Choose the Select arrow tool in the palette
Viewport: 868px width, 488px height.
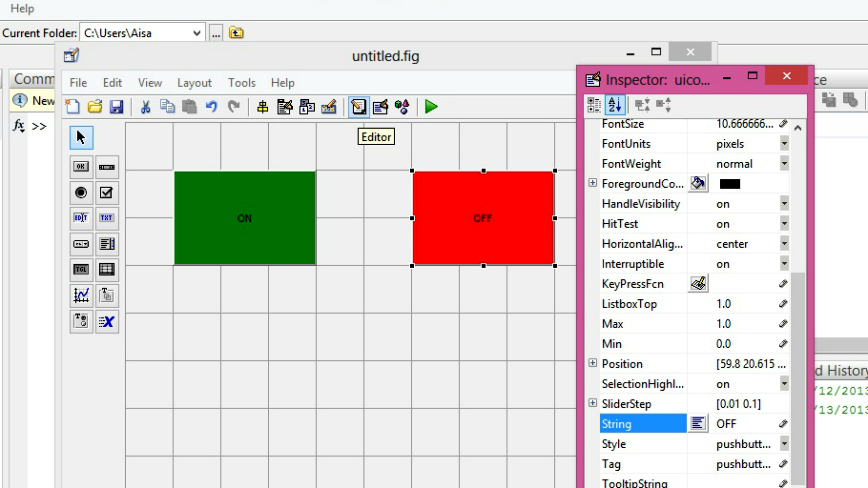coord(81,138)
